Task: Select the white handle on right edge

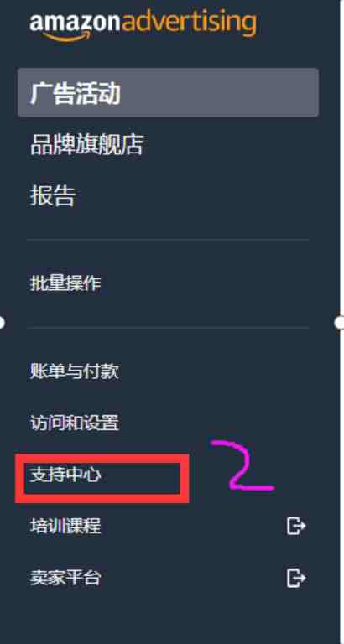Action: click(340, 323)
